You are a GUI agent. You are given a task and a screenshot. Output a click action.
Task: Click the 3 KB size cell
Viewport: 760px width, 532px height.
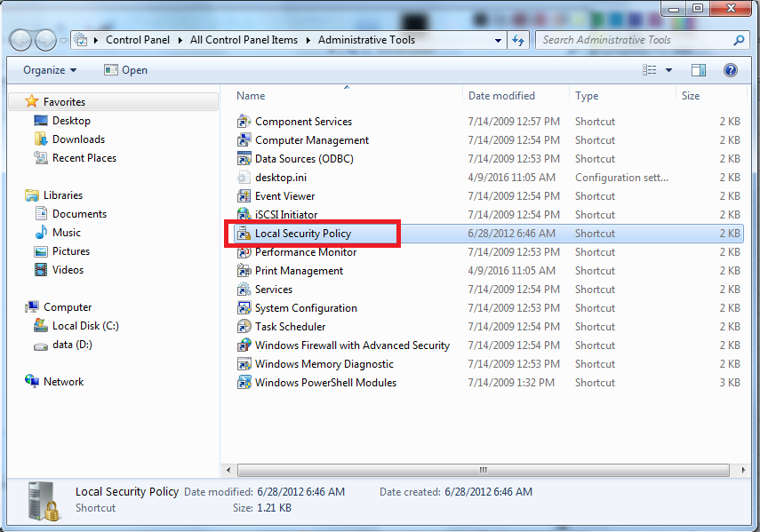click(x=730, y=383)
